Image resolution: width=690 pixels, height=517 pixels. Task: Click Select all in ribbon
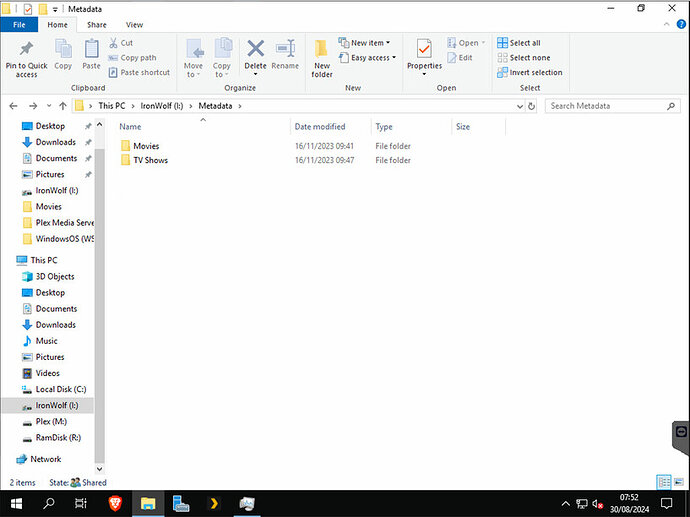(x=519, y=43)
